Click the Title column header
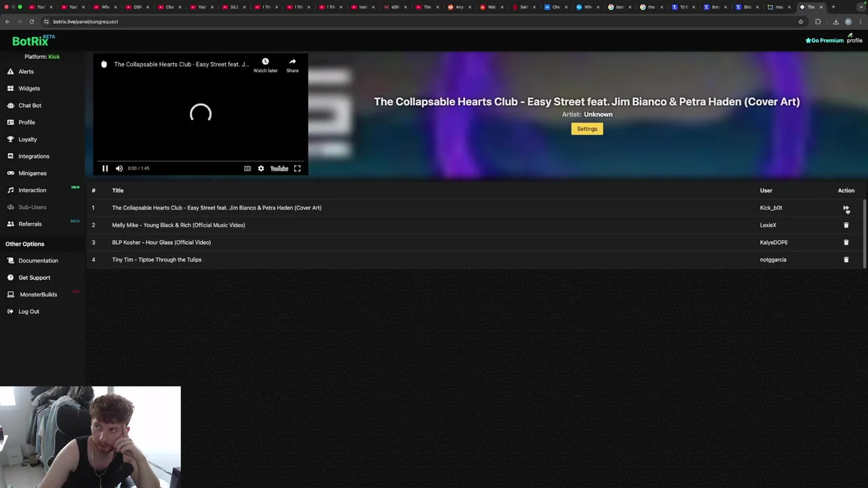The height and width of the screenshot is (488, 868). coord(117,190)
